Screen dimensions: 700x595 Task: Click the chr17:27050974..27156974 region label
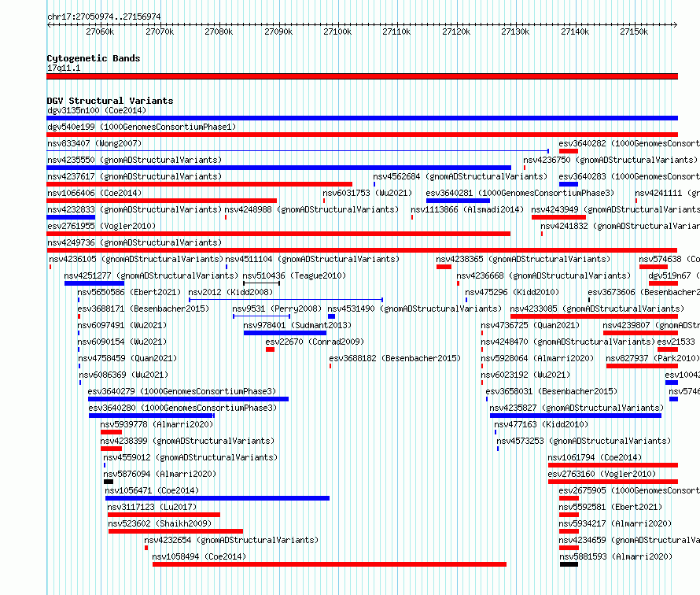(x=104, y=17)
